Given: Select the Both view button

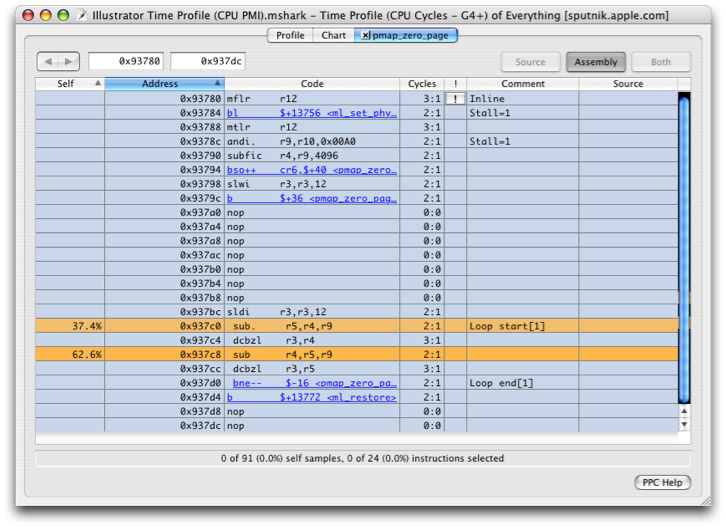Looking at the screenshot, I should point(660,62).
